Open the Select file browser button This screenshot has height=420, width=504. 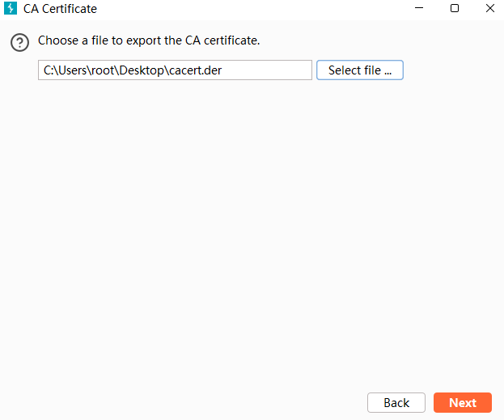tap(360, 70)
